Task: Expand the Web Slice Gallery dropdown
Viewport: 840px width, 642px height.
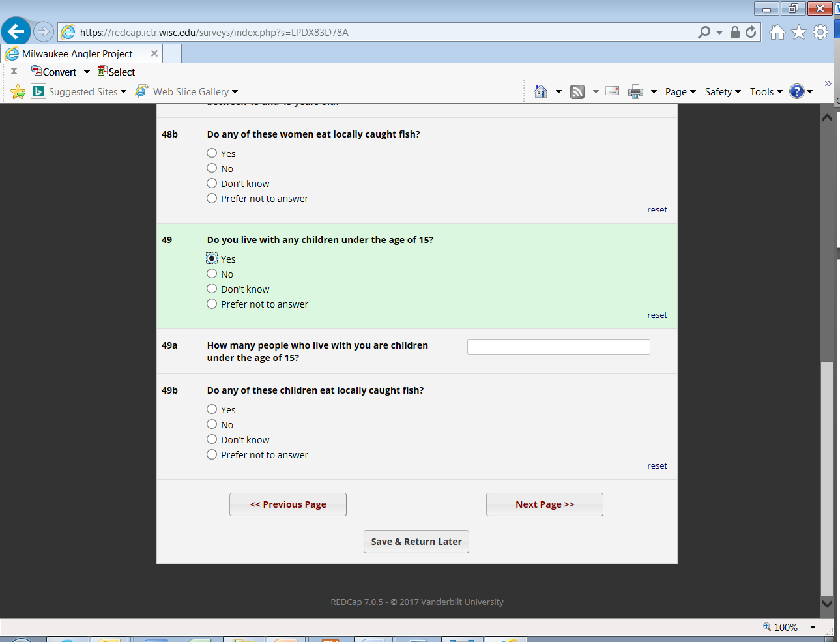Action: [235, 92]
